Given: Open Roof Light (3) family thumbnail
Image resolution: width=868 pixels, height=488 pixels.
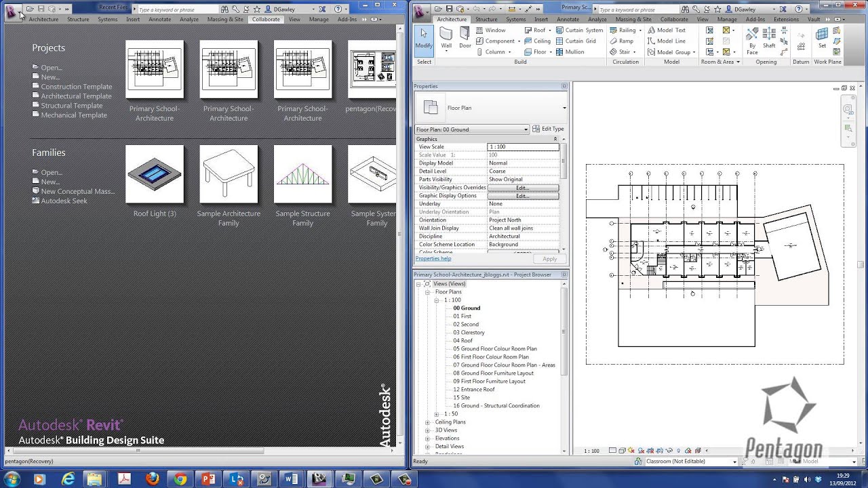Looking at the screenshot, I should tap(155, 174).
